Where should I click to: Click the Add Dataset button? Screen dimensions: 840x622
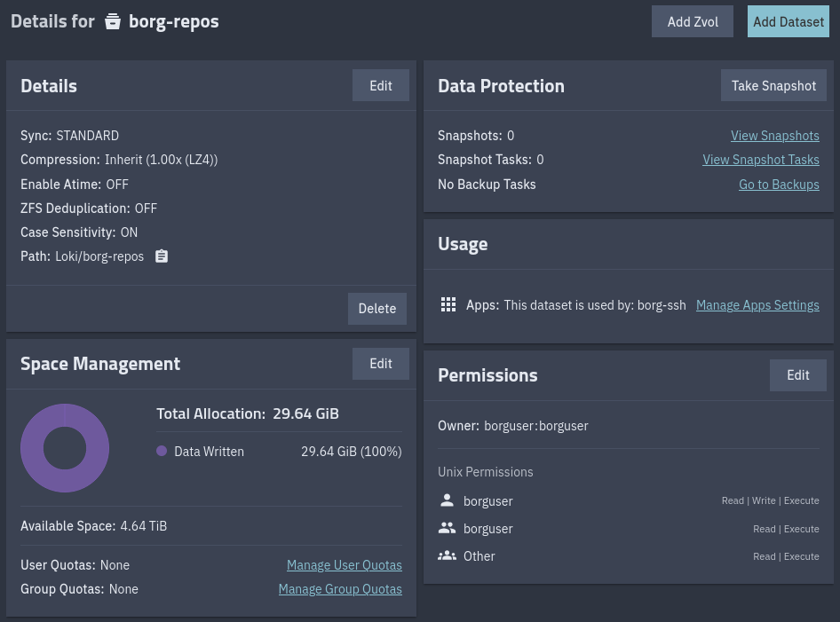point(788,21)
